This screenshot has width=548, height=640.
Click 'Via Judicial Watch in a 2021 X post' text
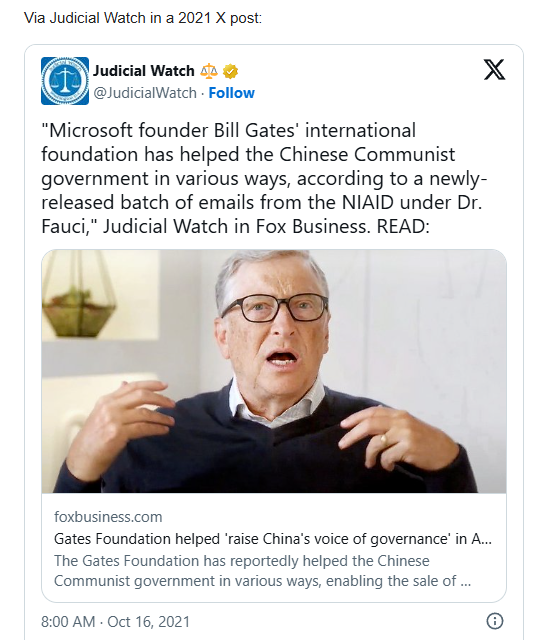(143, 18)
